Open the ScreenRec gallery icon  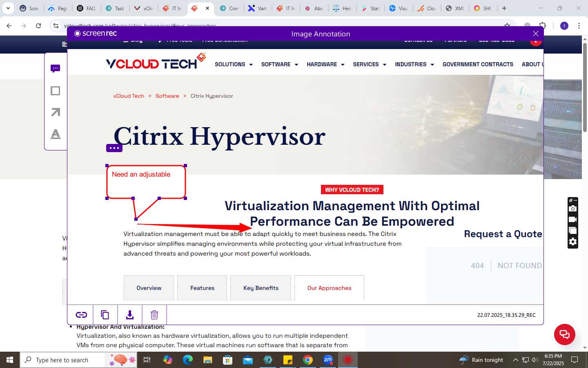point(573,231)
